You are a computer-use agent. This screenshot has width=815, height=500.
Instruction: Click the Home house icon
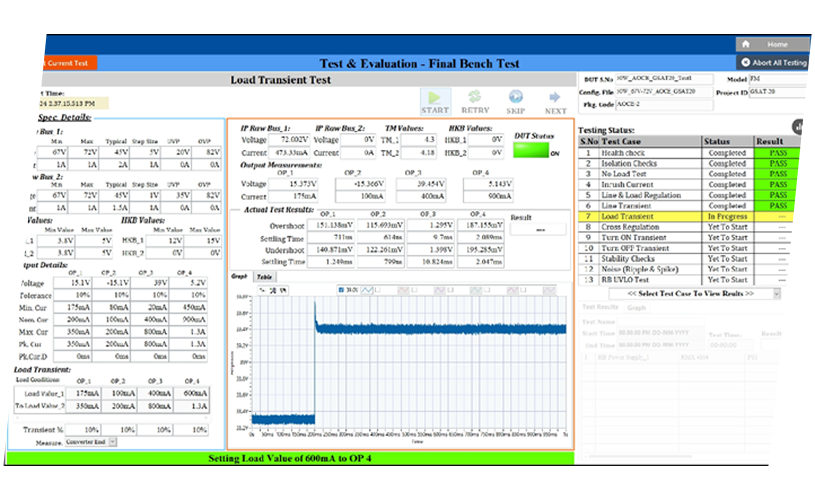click(746, 44)
